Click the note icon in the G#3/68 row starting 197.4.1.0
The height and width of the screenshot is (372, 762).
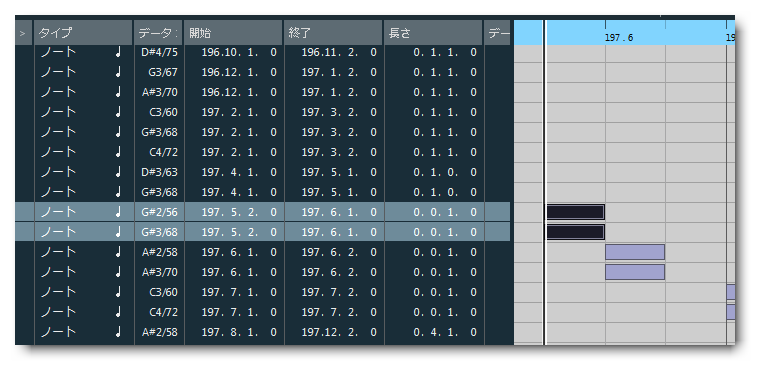(118, 192)
